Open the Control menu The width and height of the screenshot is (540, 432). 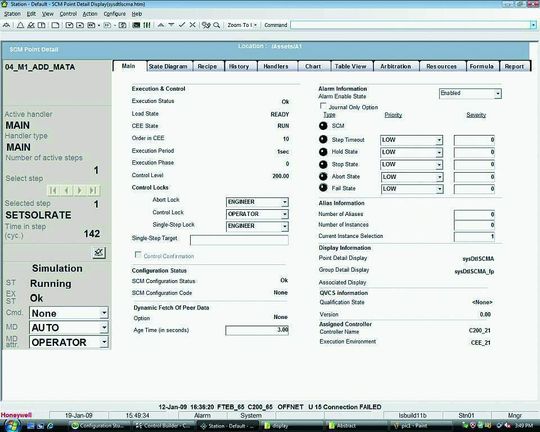pyautogui.click(x=68, y=14)
